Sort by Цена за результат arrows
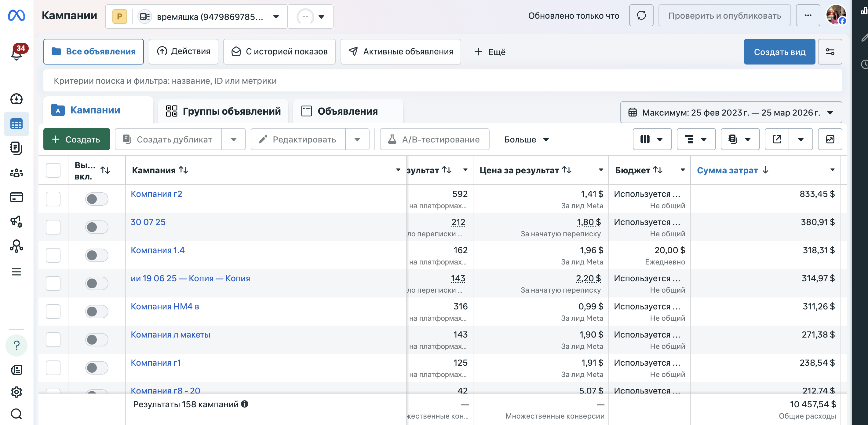868x425 pixels. pos(567,170)
